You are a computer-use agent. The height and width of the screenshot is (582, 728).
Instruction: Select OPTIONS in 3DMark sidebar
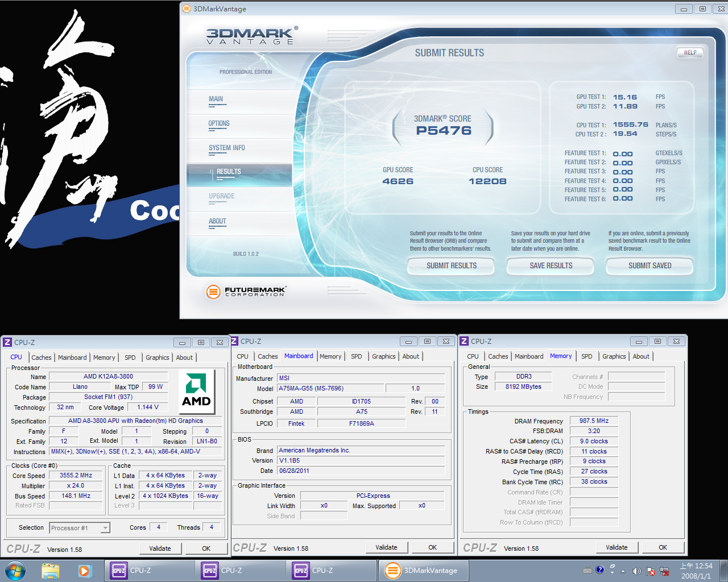coord(219,124)
